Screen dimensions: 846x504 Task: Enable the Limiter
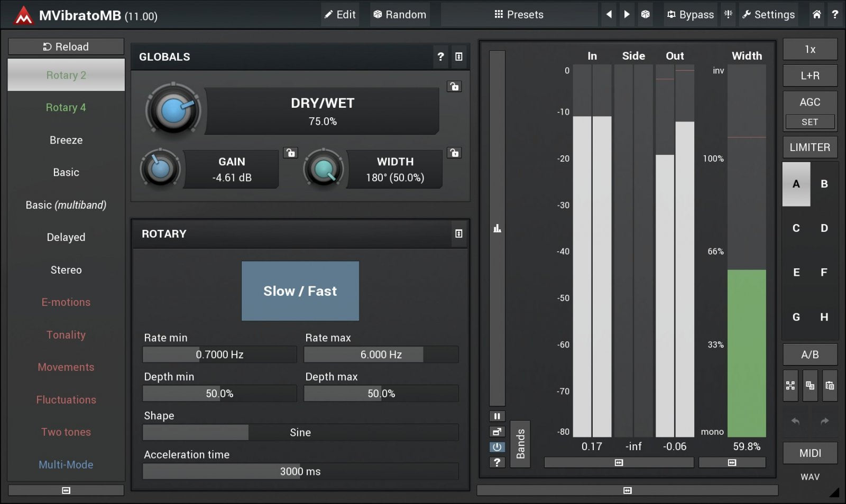click(810, 147)
